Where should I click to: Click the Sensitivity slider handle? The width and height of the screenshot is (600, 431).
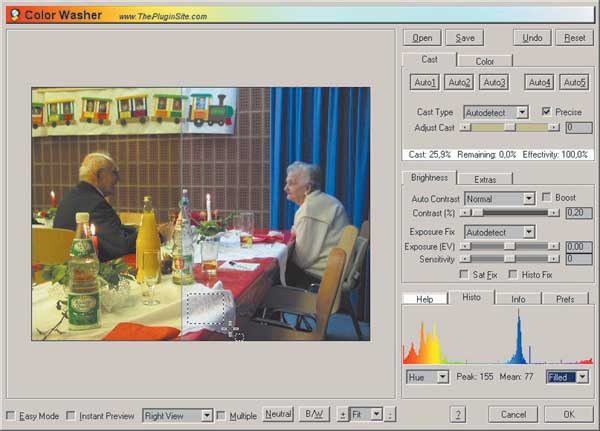(509, 259)
